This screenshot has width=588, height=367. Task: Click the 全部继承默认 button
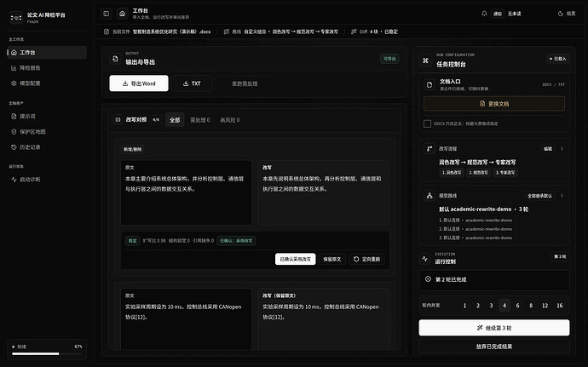coord(539,195)
